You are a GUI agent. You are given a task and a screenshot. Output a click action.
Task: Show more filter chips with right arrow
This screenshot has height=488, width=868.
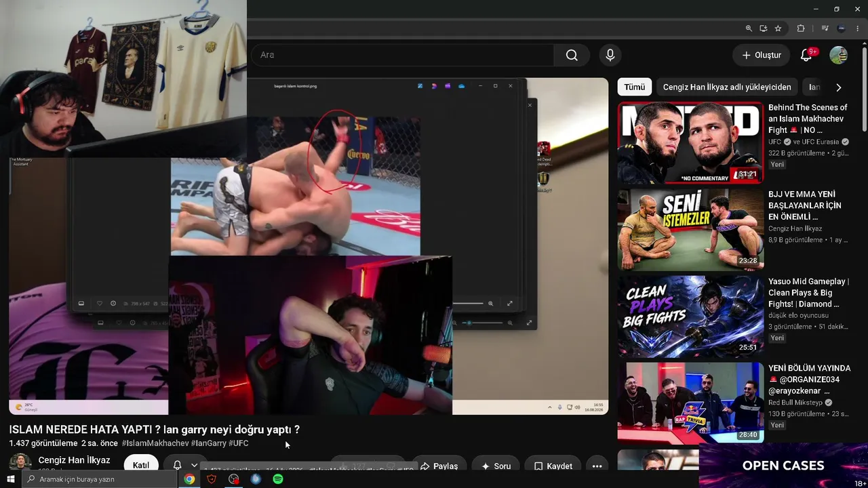839,87
